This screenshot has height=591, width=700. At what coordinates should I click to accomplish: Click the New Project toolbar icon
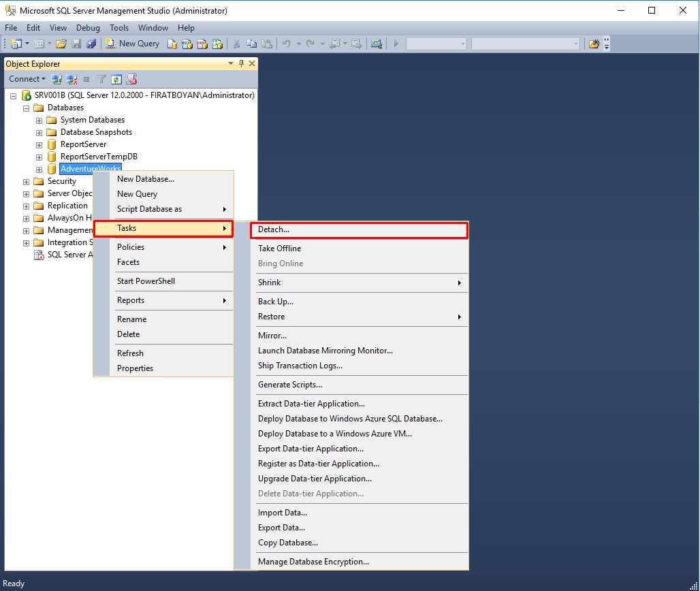coord(16,44)
